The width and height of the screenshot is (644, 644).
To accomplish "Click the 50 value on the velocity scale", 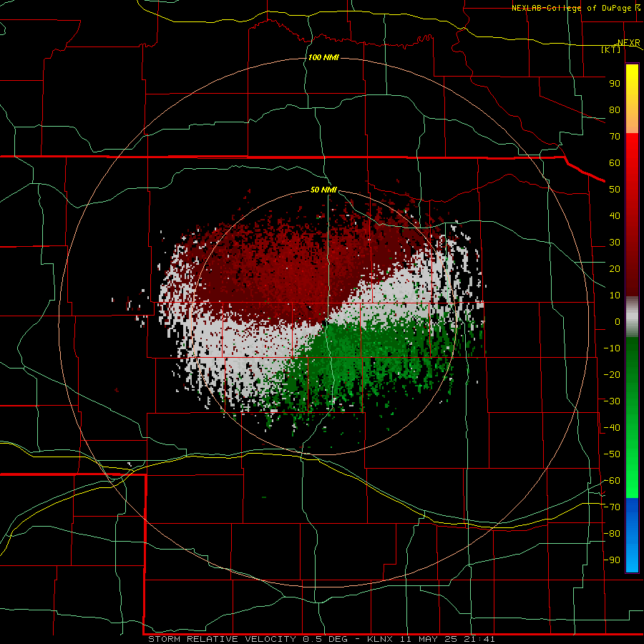I will 615,190.
